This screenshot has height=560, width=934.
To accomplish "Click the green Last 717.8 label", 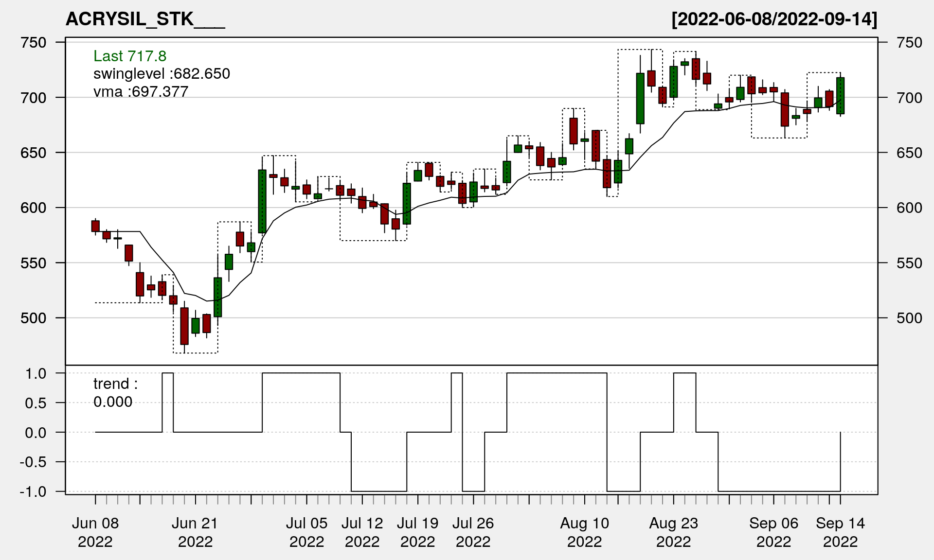I will tap(130, 56).
